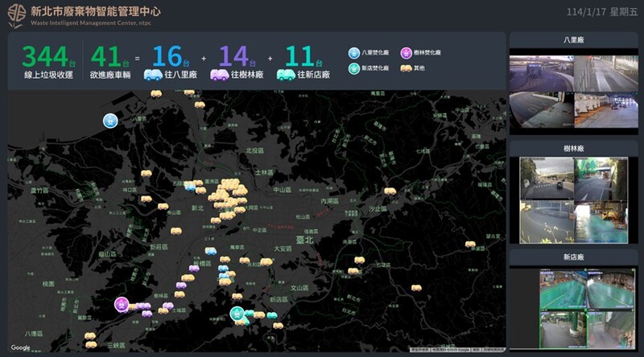Click the teal truck icon beside 往新店廠
This screenshot has height=357, width=644.
(x=286, y=75)
